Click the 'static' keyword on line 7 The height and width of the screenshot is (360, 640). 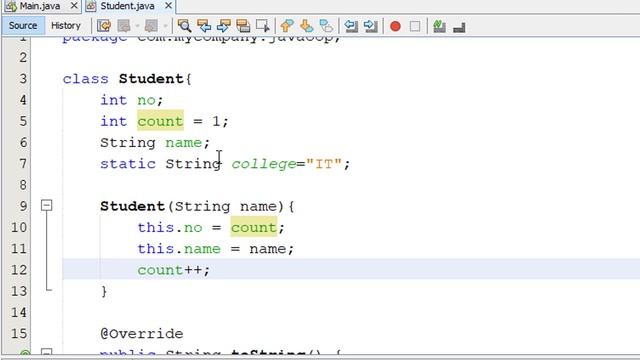(x=128, y=164)
